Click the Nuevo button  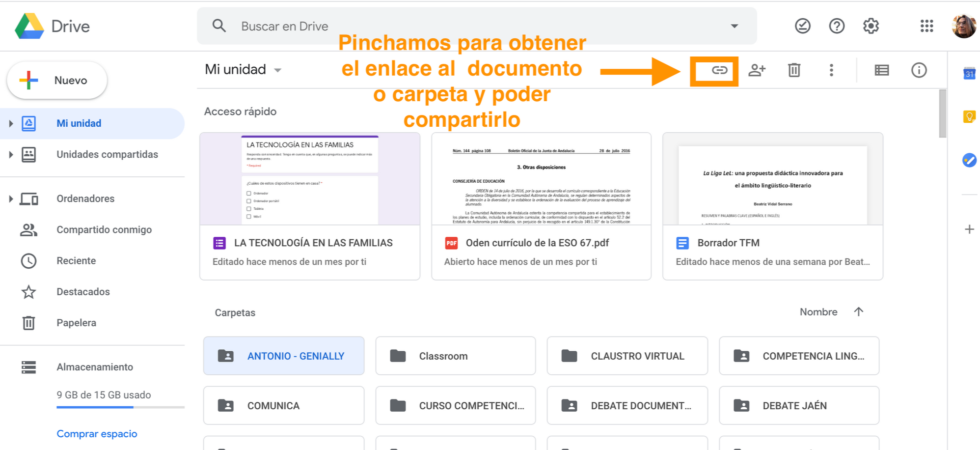pyautogui.click(x=57, y=80)
